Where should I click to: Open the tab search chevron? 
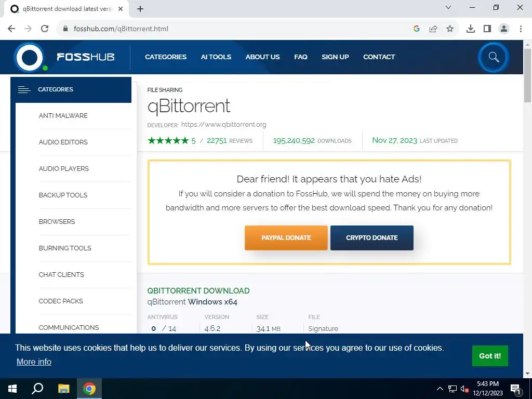click(x=448, y=7)
